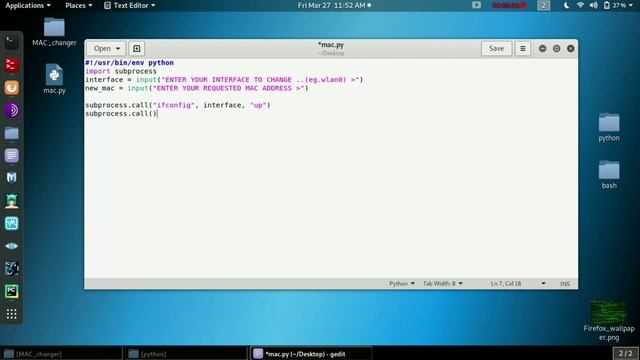Open the Applications menu
The image size is (640, 360).
click(x=28, y=5)
